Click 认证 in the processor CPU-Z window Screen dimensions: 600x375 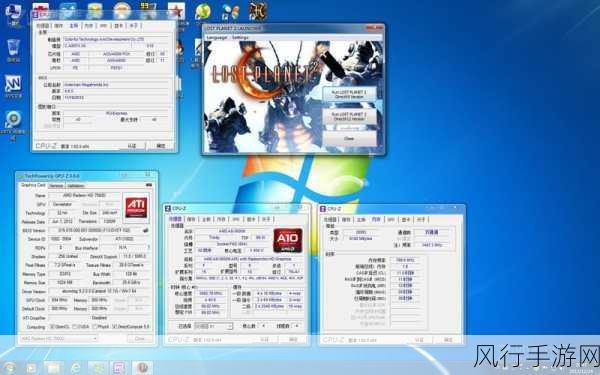point(264,339)
